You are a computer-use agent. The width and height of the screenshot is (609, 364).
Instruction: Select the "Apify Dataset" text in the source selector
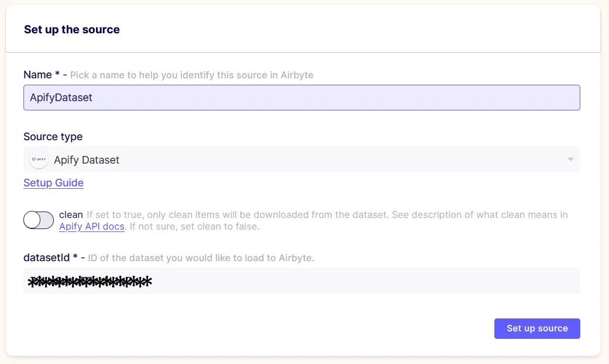click(x=87, y=160)
